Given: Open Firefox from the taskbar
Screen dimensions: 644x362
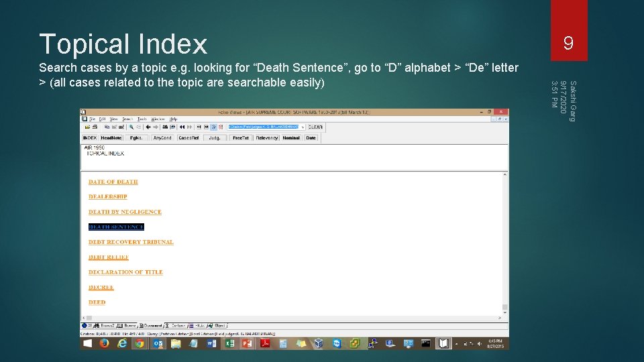Looking at the screenshot, I should (x=105, y=343).
